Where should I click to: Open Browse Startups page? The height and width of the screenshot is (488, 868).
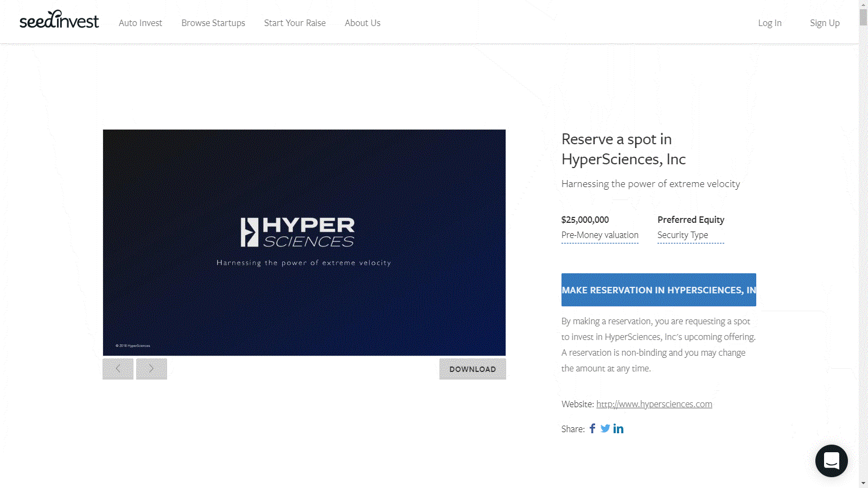213,23
